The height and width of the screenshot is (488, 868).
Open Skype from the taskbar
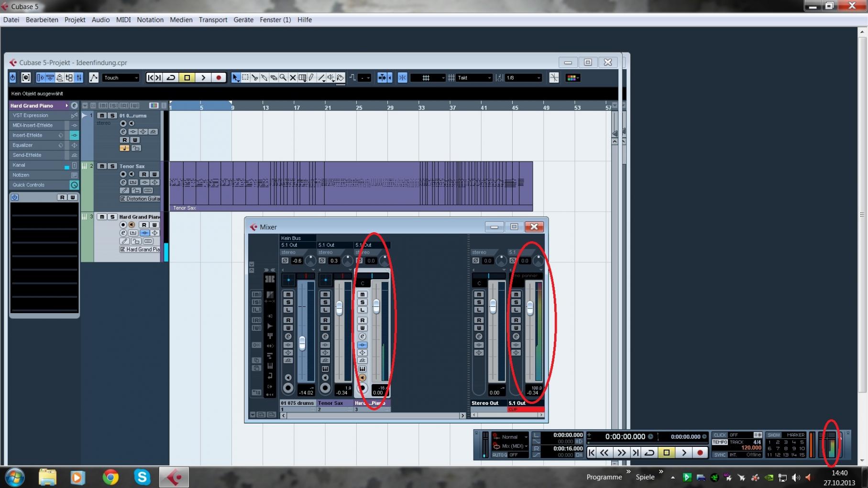[x=142, y=477]
